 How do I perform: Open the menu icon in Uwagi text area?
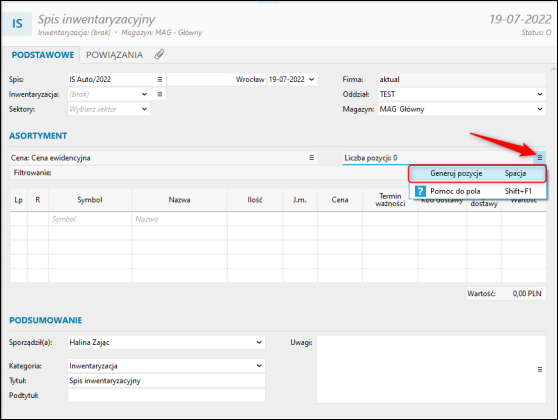point(539,370)
